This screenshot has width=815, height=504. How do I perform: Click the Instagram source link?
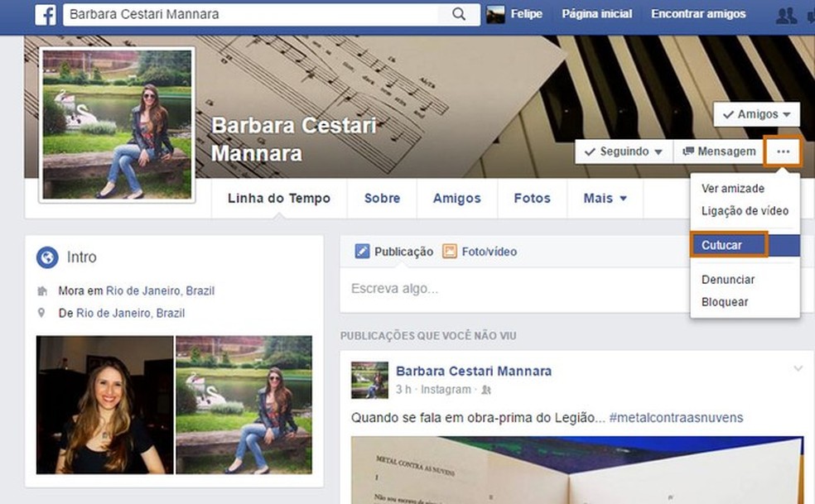click(x=446, y=390)
